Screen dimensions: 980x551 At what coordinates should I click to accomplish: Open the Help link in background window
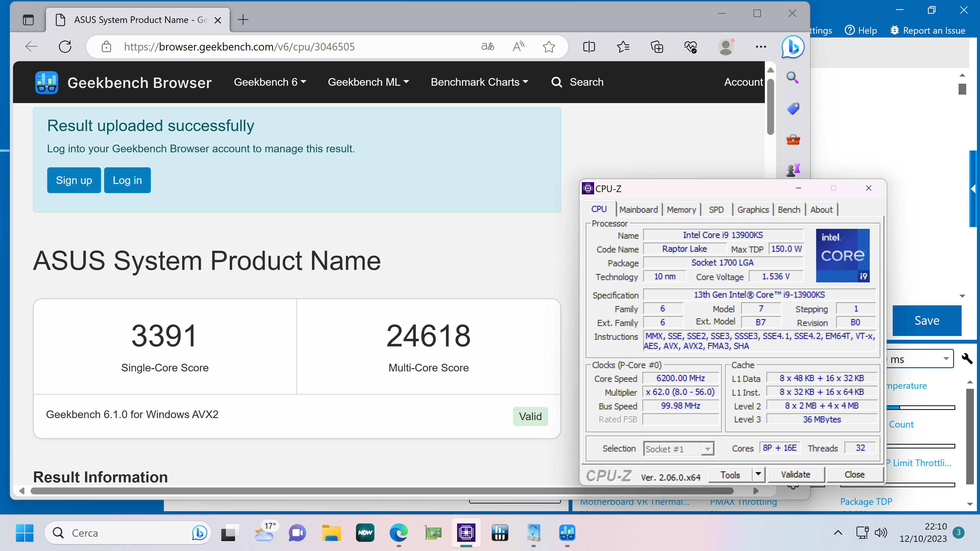click(861, 30)
